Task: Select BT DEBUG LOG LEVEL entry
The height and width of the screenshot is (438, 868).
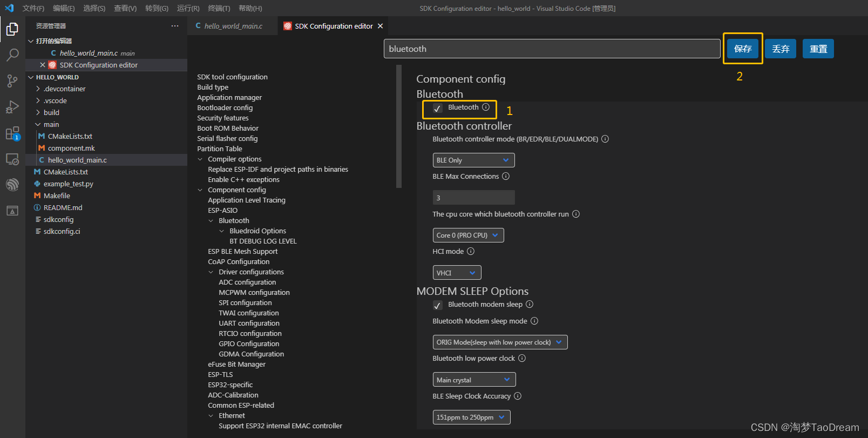Action: point(263,241)
